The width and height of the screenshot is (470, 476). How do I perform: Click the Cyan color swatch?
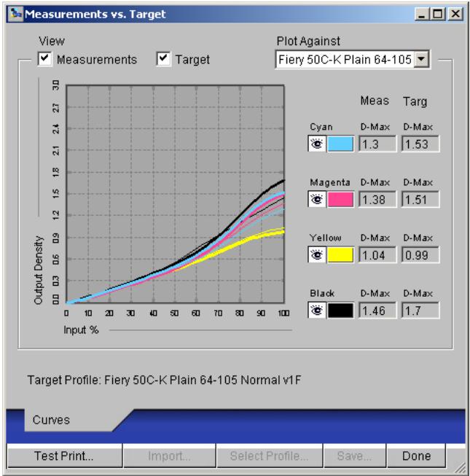(x=340, y=144)
